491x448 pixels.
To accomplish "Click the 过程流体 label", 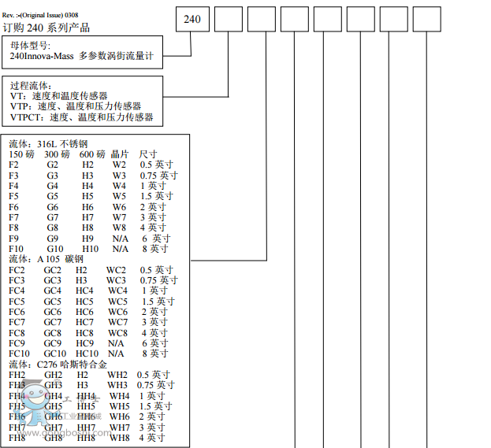I will [x=31, y=85].
